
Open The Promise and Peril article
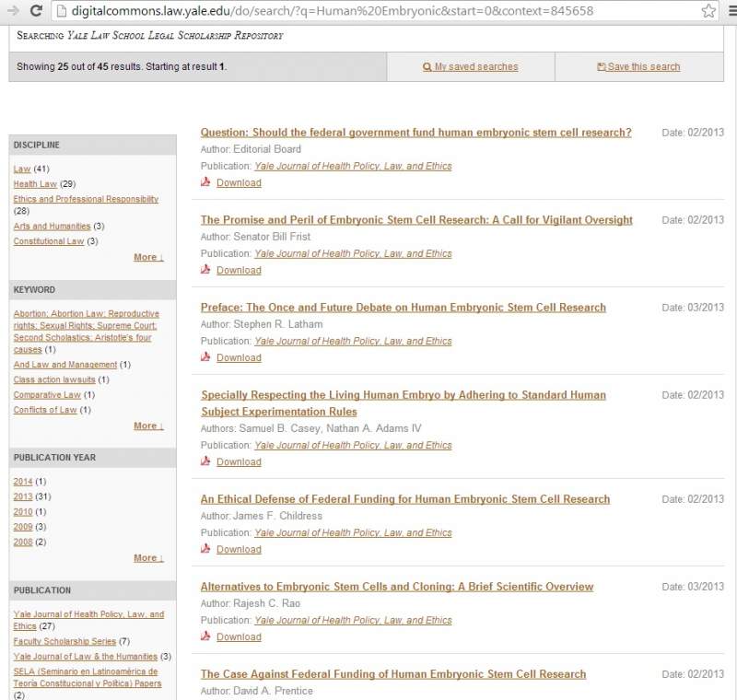[x=416, y=220]
